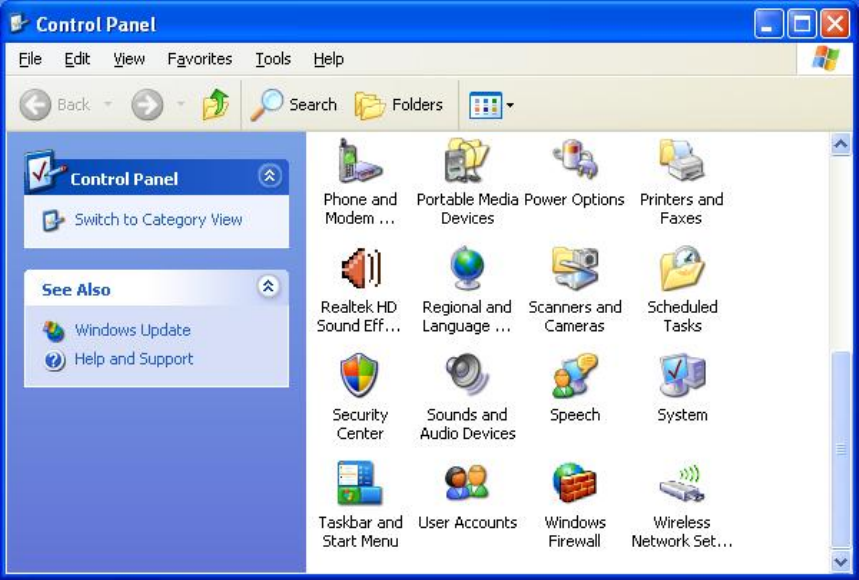859x580 pixels.
Task: Click the Forward arrow toolbar button
Action: [147, 105]
